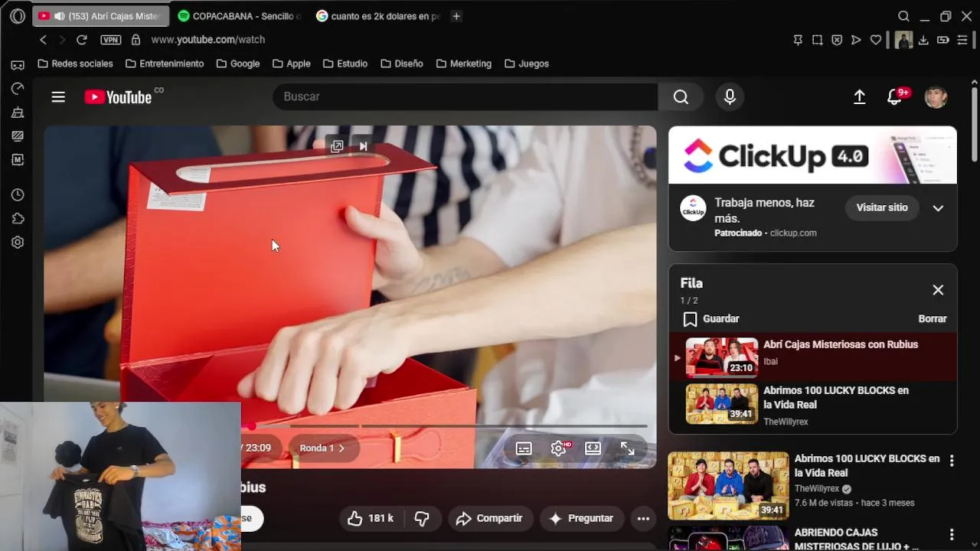The width and height of the screenshot is (980, 551).
Task: Expand the ClickUp ad chevron
Action: pyautogui.click(x=938, y=208)
